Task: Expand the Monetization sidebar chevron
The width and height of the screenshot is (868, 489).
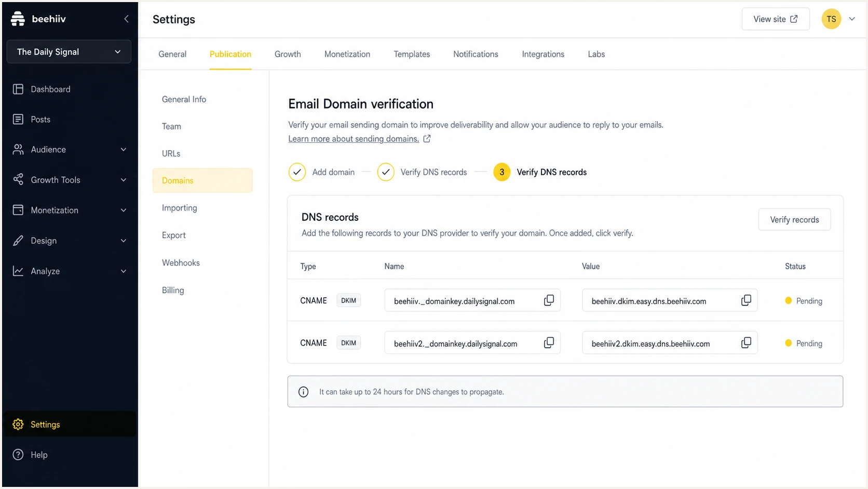Action: point(124,210)
